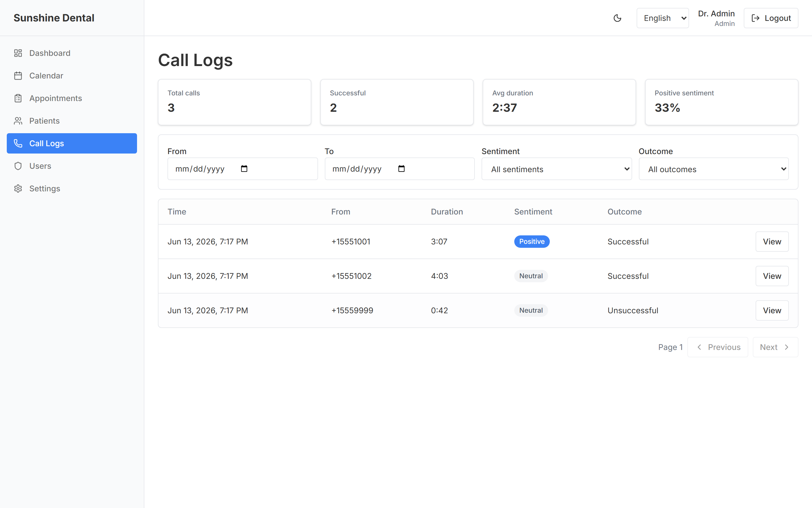
Task: Click the 3:07 duration cell
Action: click(x=439, y=242)
